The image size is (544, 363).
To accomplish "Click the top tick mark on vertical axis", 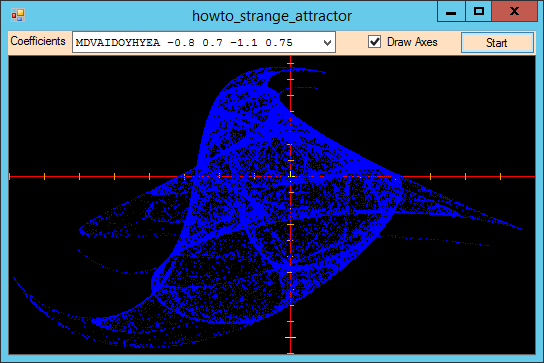I will [290, 64].
